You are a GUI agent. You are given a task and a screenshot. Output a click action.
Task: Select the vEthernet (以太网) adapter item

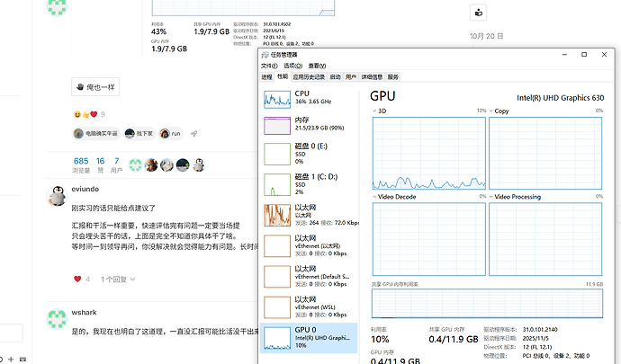point(309,245)
